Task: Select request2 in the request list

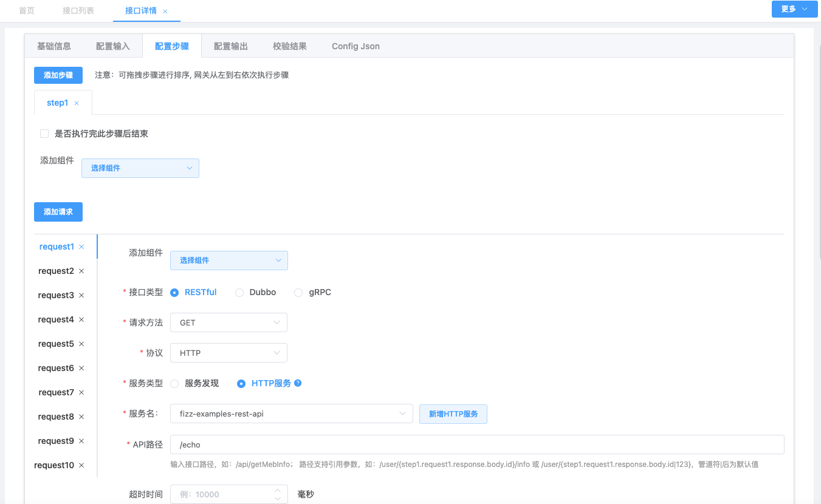Action: (56, 271)
